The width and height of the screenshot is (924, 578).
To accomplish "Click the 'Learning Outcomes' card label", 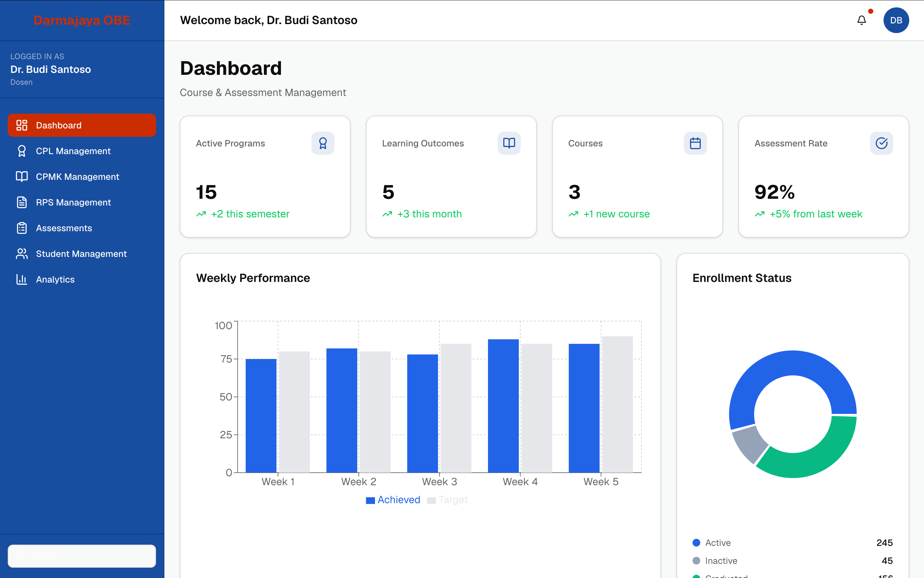I will (423, 143).
